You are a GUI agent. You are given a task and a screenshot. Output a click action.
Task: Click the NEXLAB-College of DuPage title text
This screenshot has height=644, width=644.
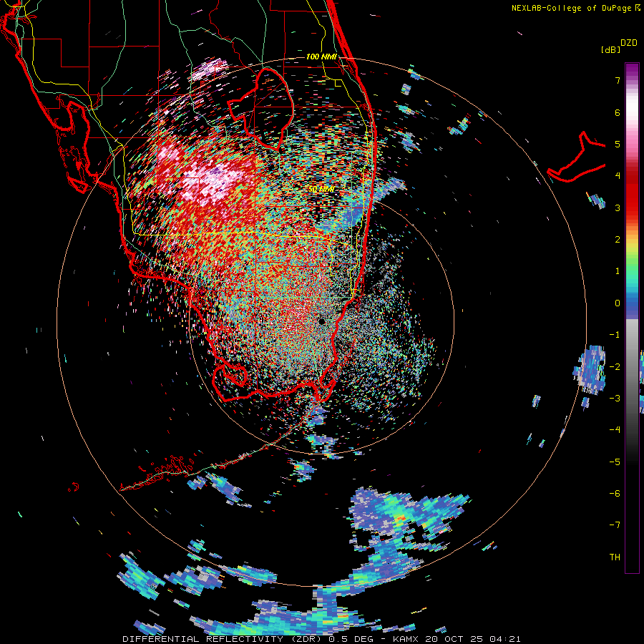[571, 8]
